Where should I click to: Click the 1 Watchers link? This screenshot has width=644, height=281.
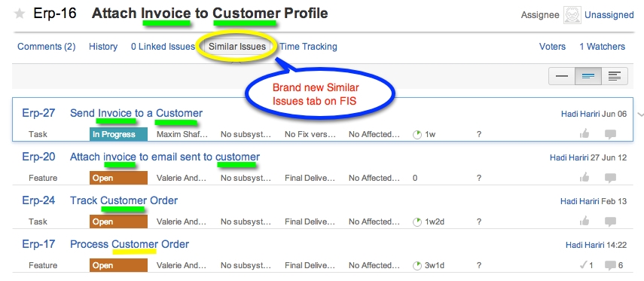click(602, 47)
